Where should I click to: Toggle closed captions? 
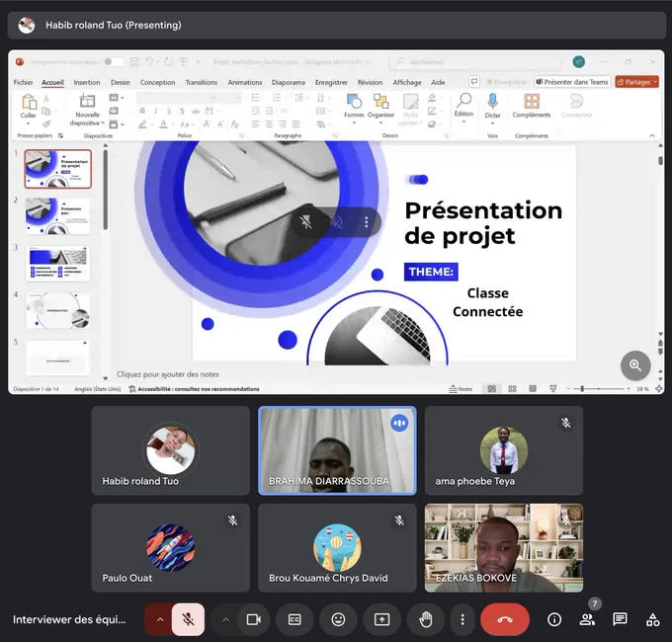coord(294,619)
